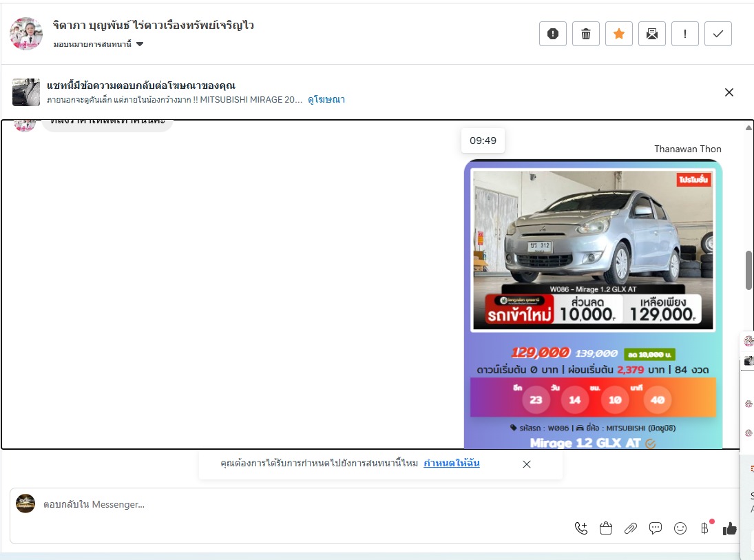Toggle priority with exclamation mark button

(x=684, y=34)
